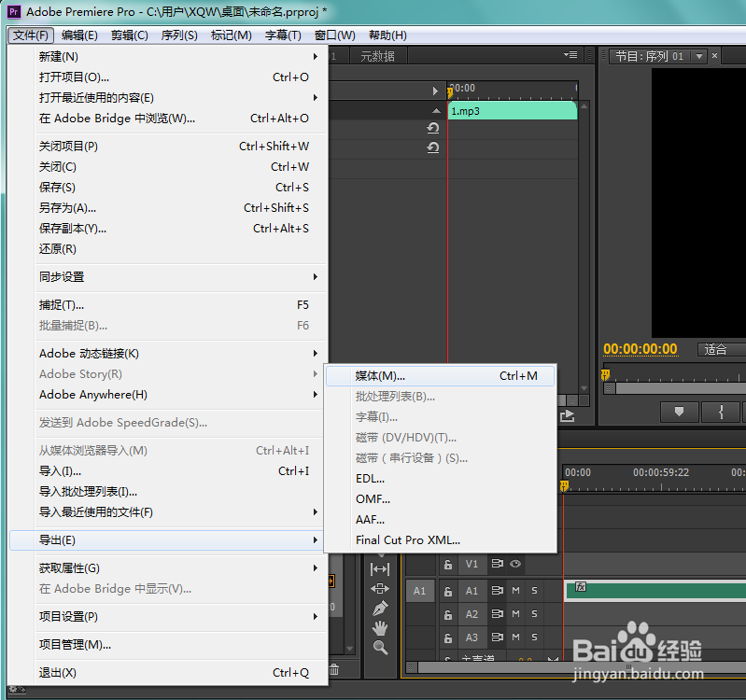
Task: Open the 标记(M) menu
Action: click(x=232, y=35)
